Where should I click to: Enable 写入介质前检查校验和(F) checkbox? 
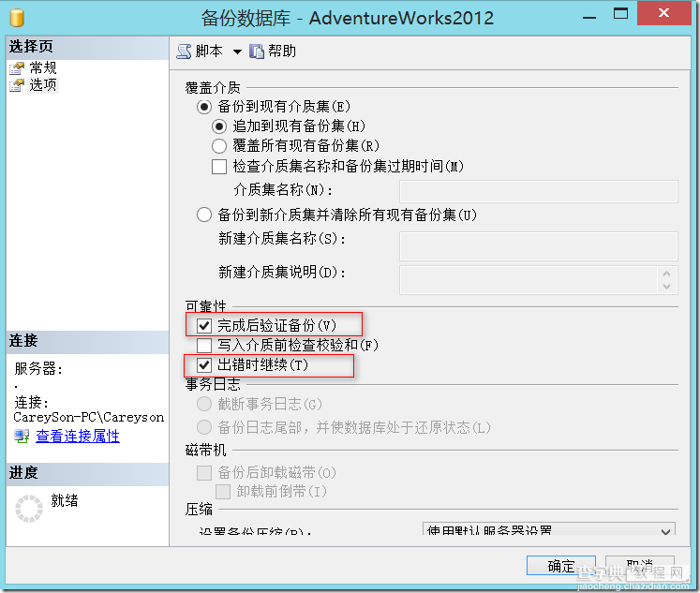pos(204,346)
